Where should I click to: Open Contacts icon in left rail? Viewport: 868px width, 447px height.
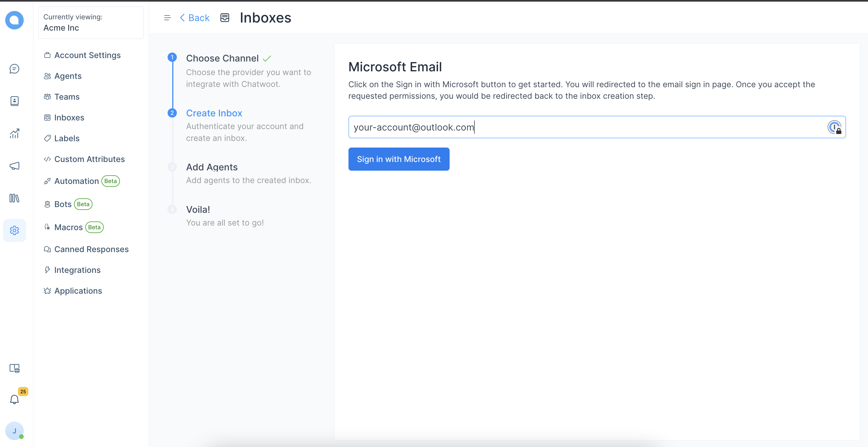click(14, 101)
